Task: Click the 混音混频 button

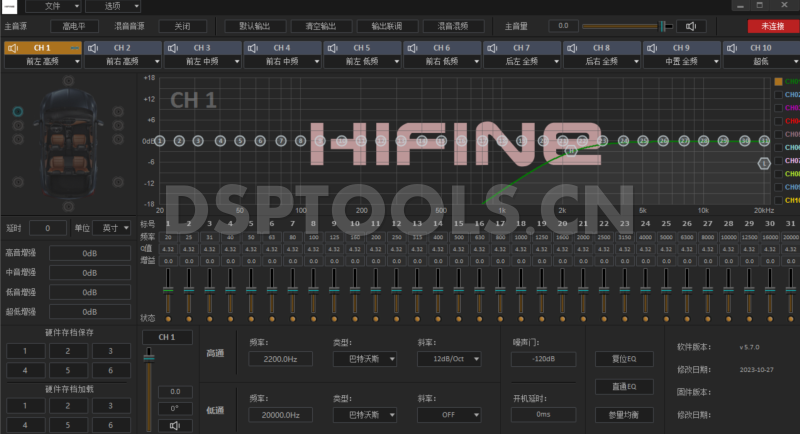Action: [453, 26]
